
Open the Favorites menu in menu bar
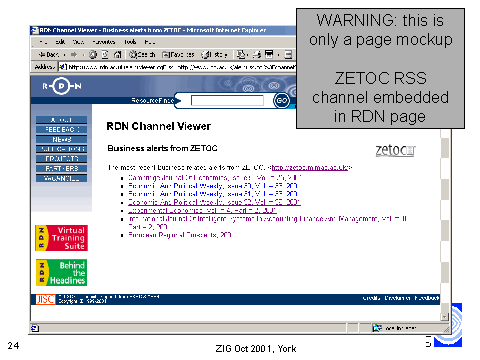click(x=104, y=42)
